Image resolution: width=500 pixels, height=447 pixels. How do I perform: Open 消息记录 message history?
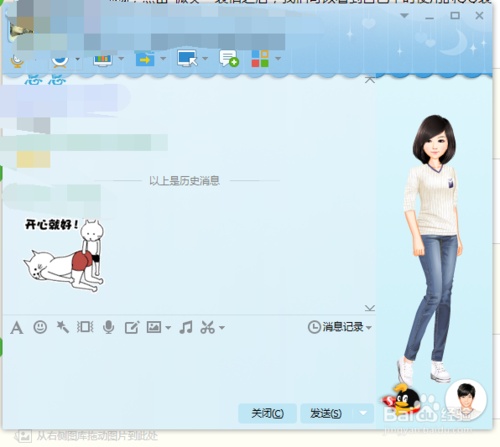point(335,327)
